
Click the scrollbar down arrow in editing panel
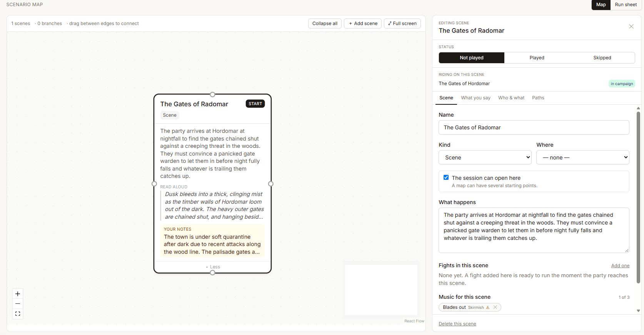638,311
